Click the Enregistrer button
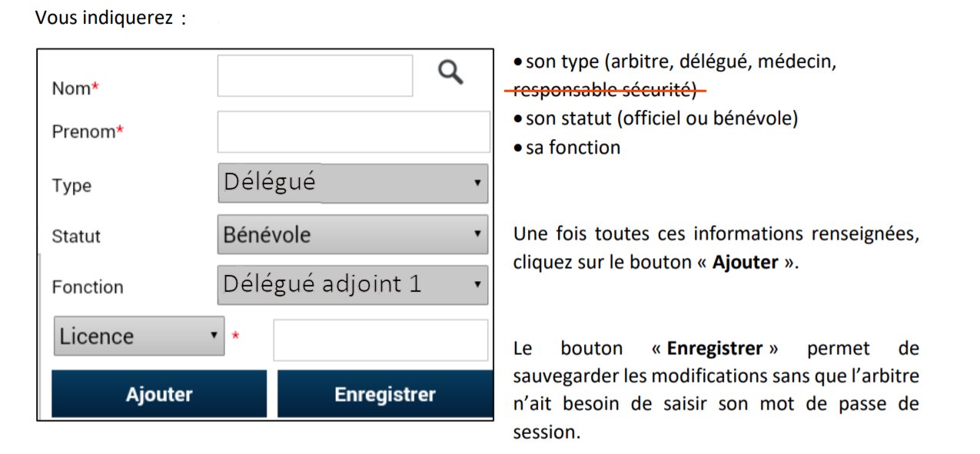Image resolution: width=980 pixels, height=454 pixels. coord(385,394)
